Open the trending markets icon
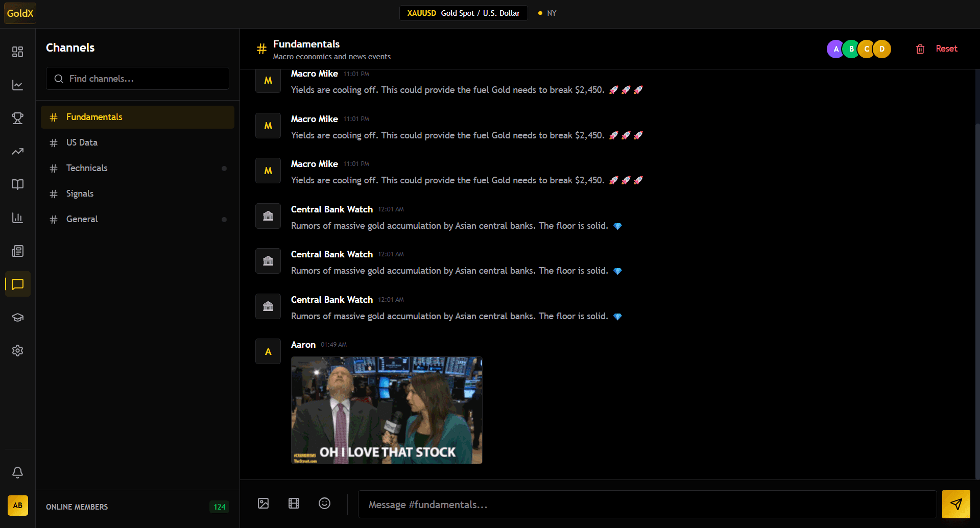Screen dimensions: 980x528 click(17, 151)
